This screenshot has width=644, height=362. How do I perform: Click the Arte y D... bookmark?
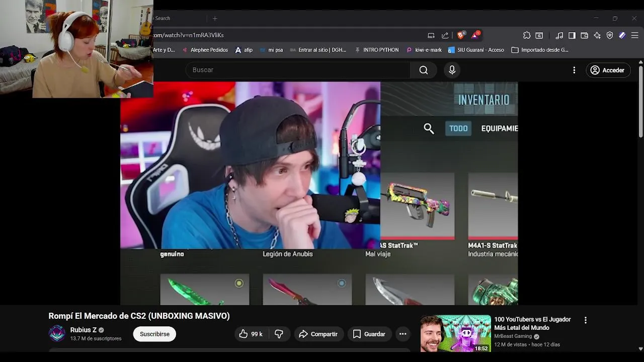164,50
